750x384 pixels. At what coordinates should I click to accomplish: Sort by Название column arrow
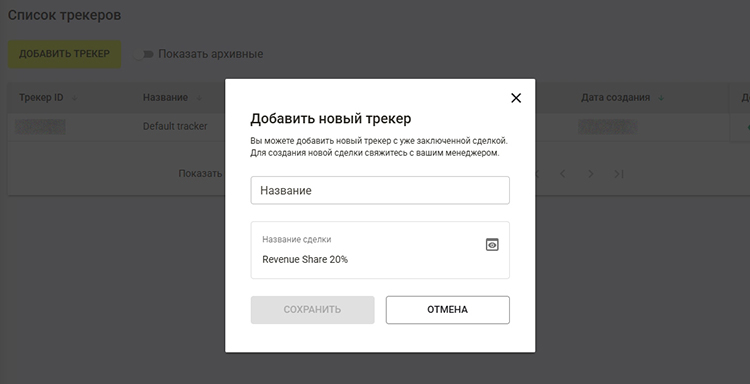point(199,98)
